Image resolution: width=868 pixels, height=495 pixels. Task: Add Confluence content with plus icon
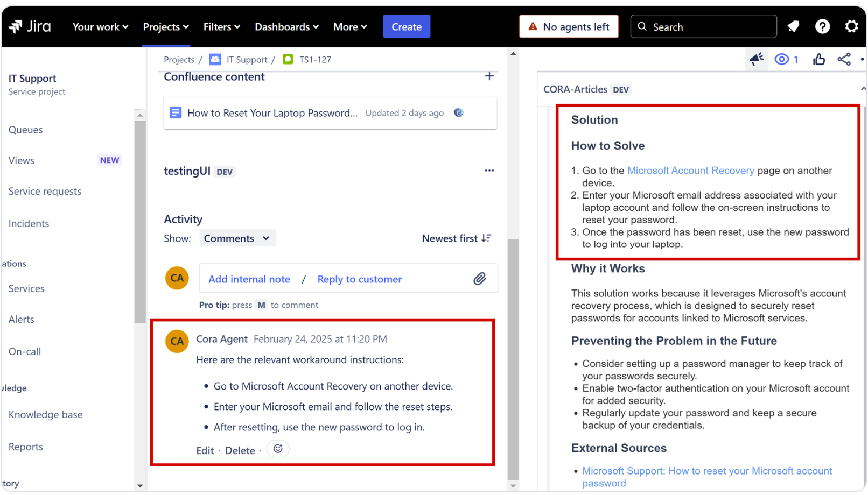click(x=489, y=76)
